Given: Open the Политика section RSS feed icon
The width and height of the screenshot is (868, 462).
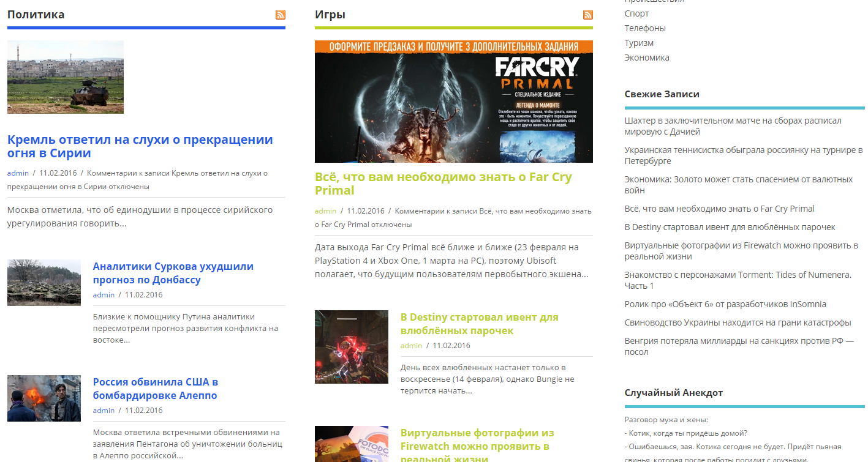Looking at the screenshot, I should coord(281,15).
